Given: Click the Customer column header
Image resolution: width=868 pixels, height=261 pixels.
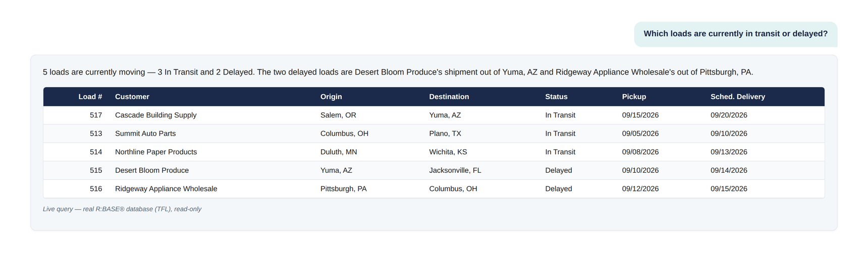Looking at the screenshot, I should pyautogui.click(x=132, y=97).
